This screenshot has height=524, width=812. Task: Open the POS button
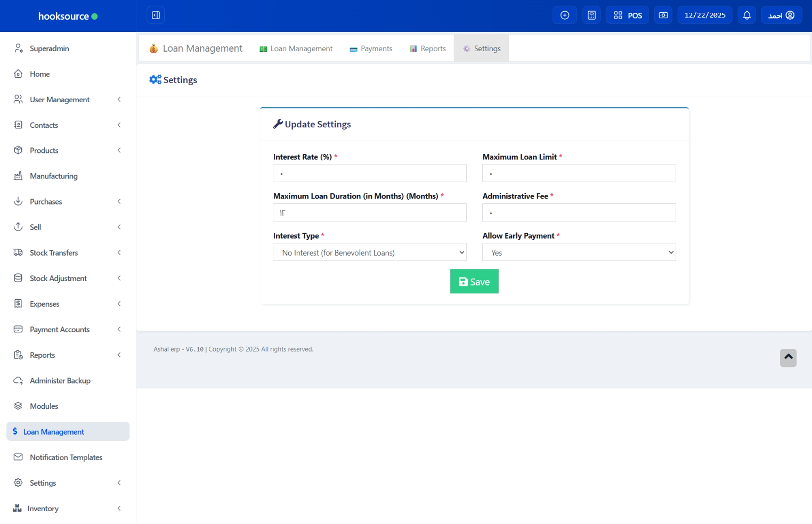point(627,15)
